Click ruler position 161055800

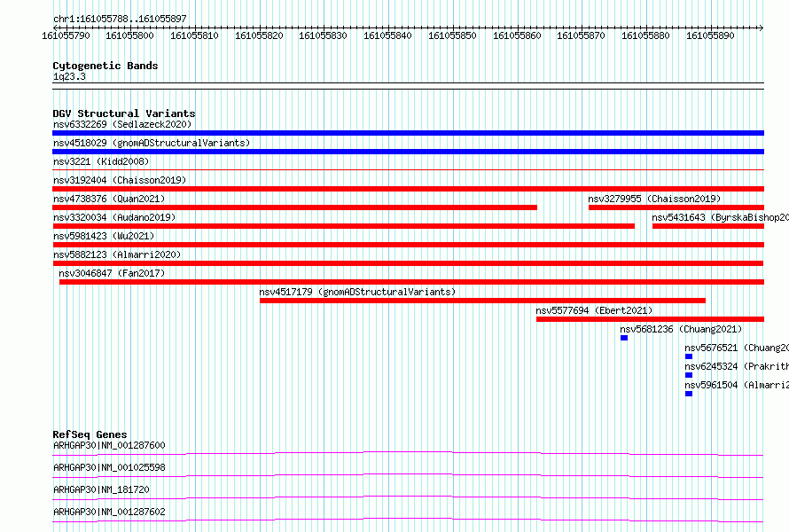(129, 35)
